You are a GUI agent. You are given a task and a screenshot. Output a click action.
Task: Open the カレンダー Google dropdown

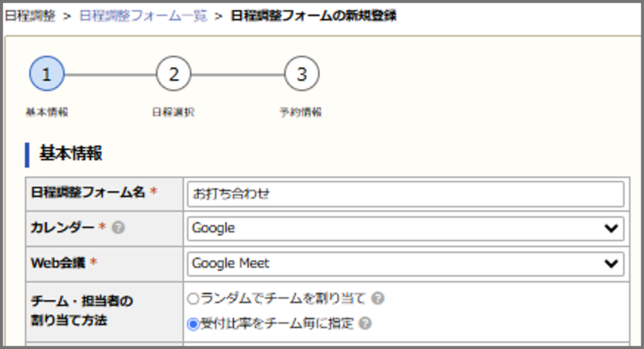[x=405, y=228]
